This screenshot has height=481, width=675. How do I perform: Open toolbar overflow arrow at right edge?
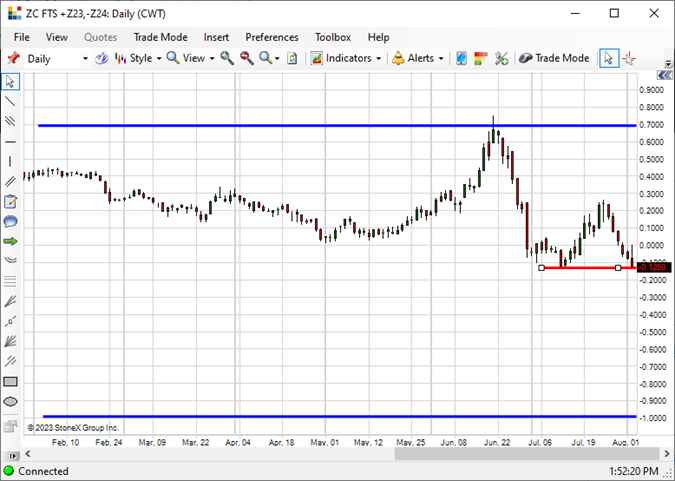pos(668,63)
